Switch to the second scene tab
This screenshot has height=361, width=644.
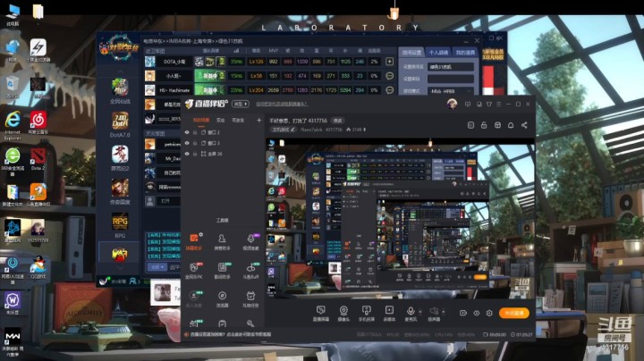[221, 121]
